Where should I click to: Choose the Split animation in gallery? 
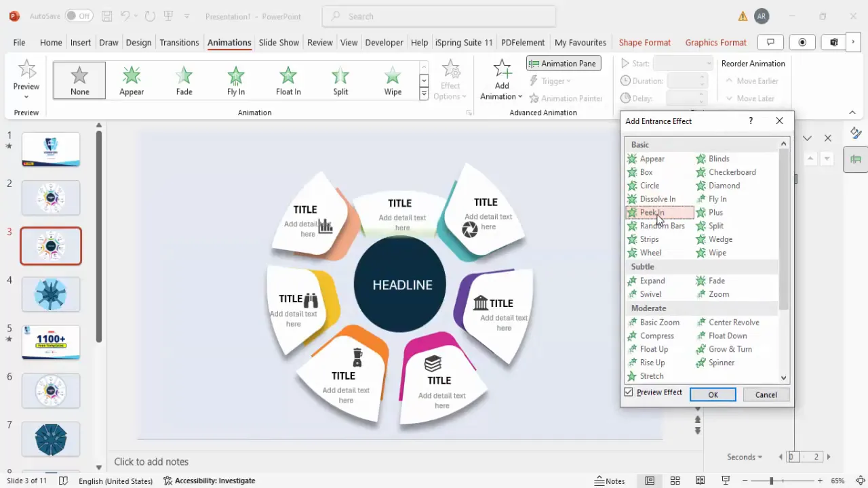[x=340, y=80]
